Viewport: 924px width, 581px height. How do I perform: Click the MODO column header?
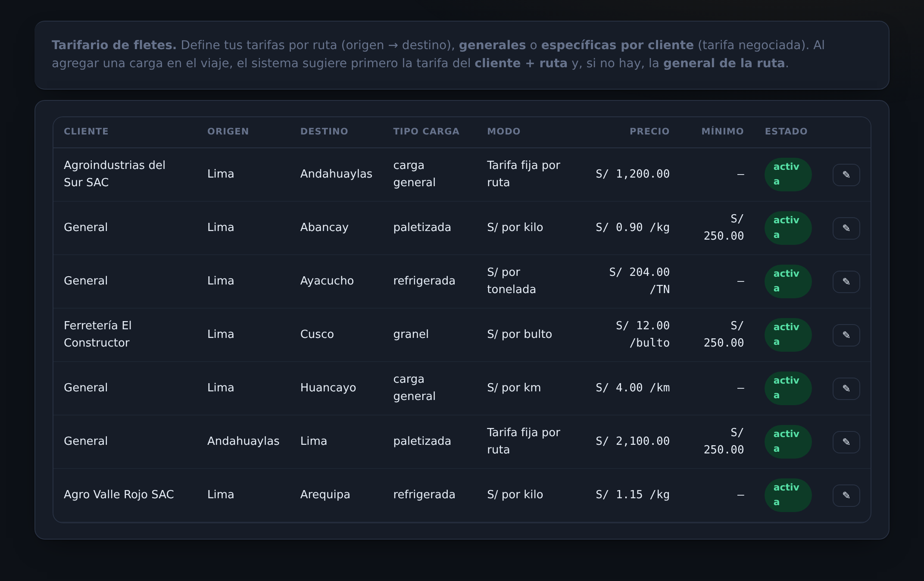tap(504, 131)
